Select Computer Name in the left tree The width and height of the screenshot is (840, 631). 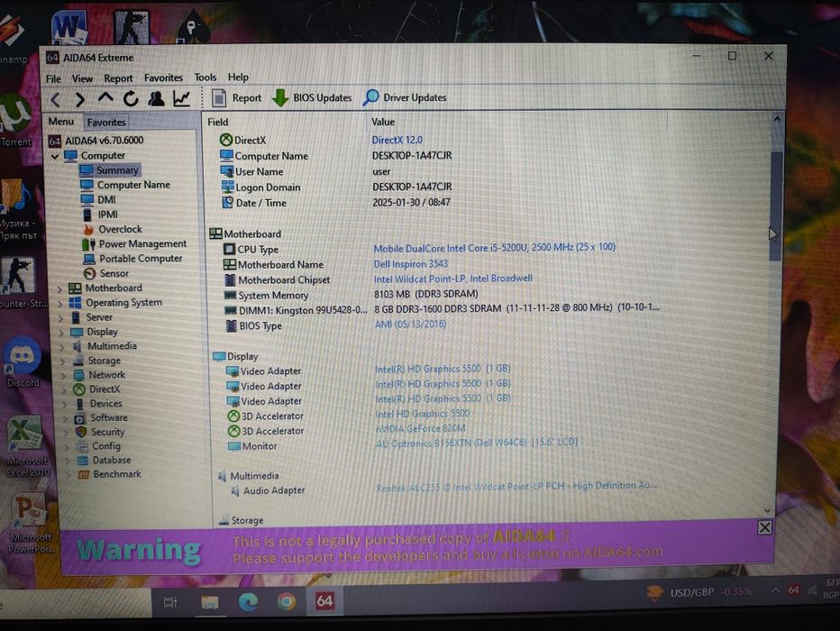[x=126, y=185]
